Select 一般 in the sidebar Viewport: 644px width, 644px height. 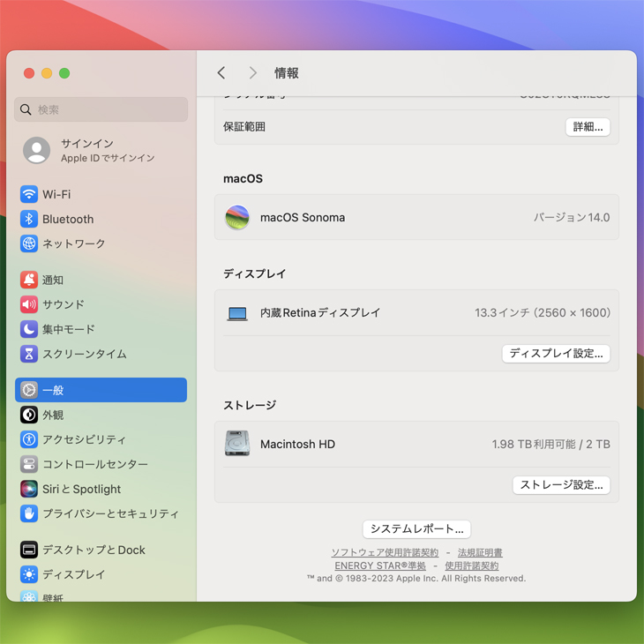coord(101,390)
